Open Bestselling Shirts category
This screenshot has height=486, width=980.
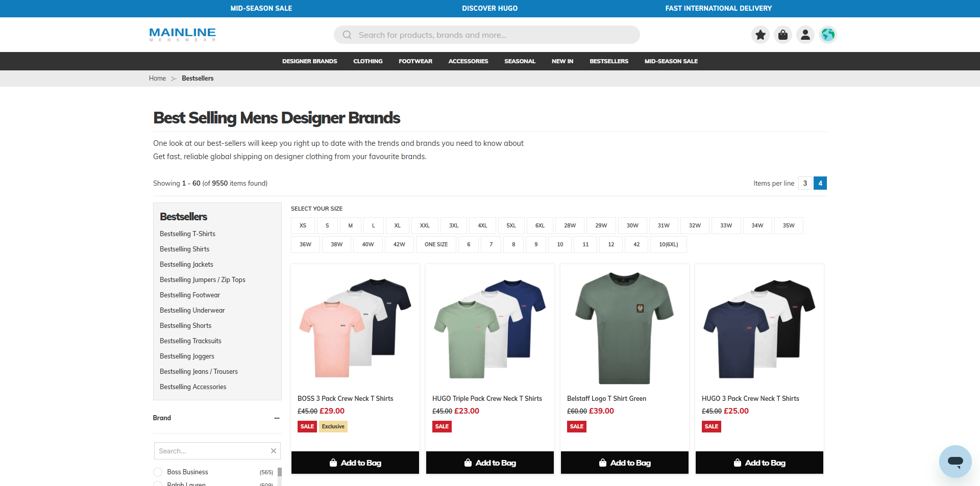pyautogui.click(x=184, y=249)
